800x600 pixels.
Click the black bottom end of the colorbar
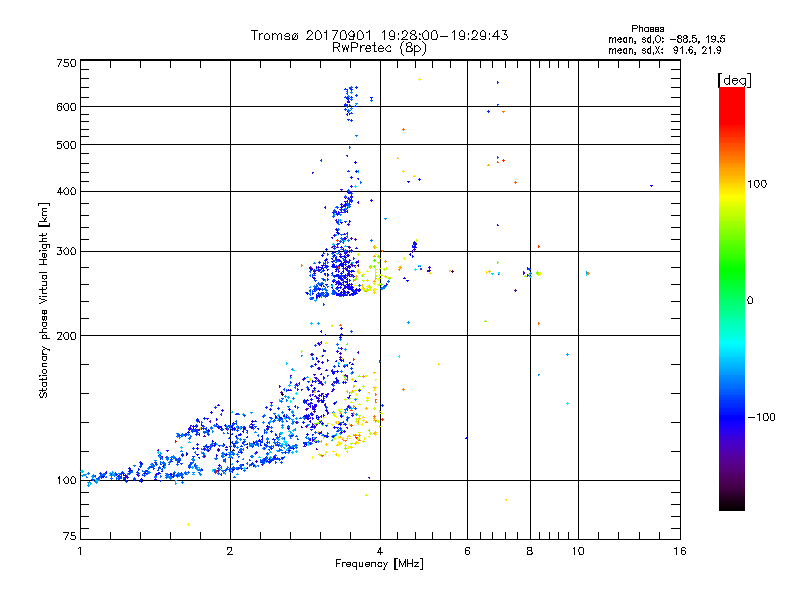pyautogui.click(x=732, y=503)
